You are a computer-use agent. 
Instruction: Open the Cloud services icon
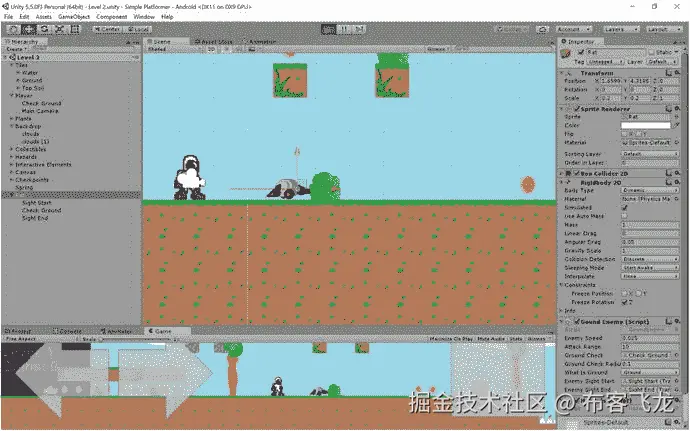click(542, 29)
